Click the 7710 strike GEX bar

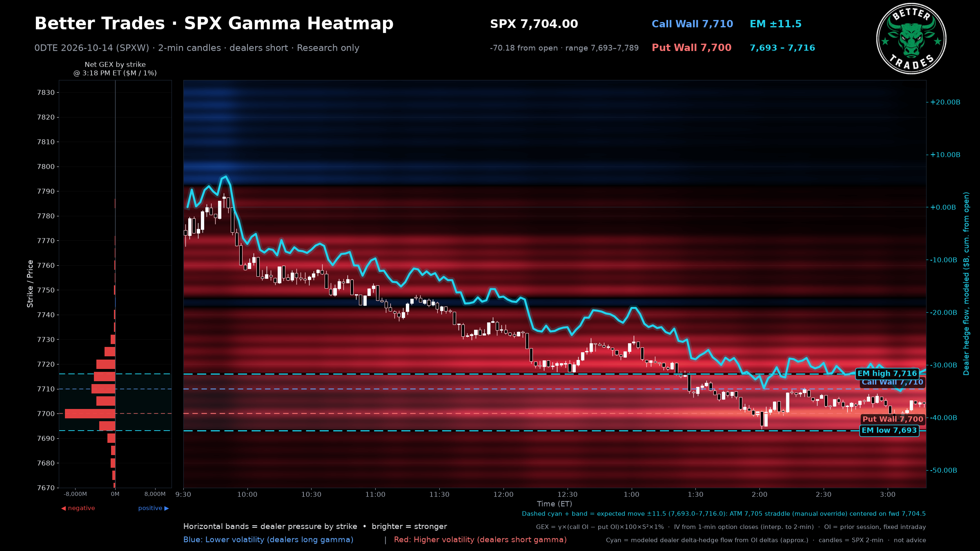pos(103,389)
